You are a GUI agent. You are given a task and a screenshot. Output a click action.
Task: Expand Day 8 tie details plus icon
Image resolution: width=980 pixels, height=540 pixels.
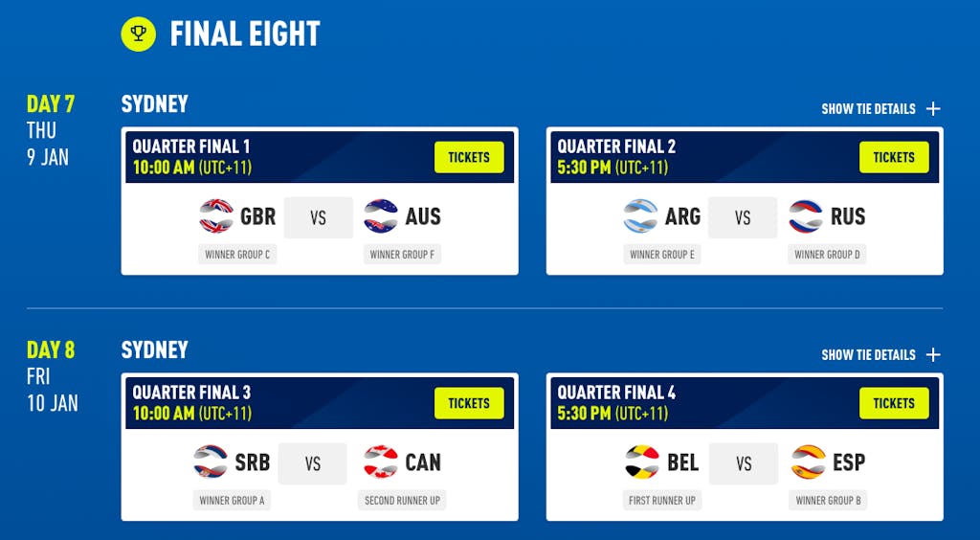933,354
